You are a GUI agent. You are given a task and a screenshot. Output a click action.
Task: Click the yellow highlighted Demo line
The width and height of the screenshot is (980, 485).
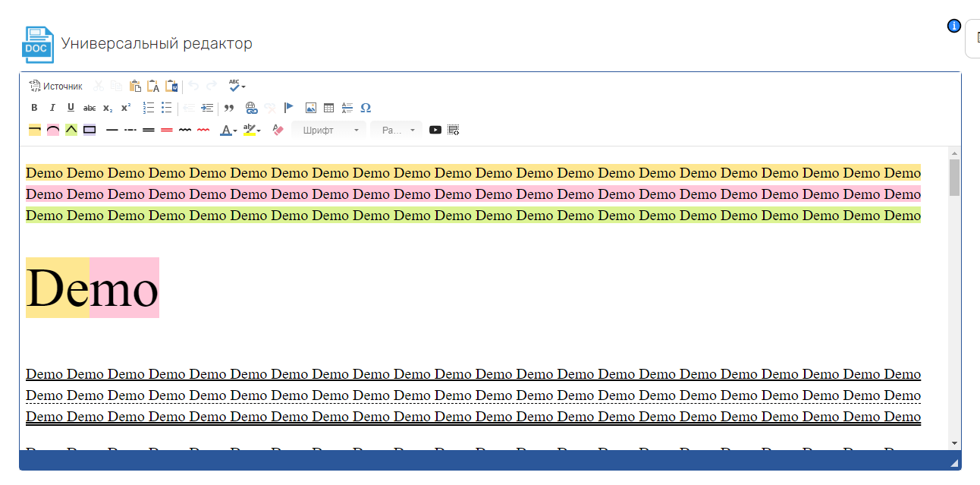tap(473, 173)
